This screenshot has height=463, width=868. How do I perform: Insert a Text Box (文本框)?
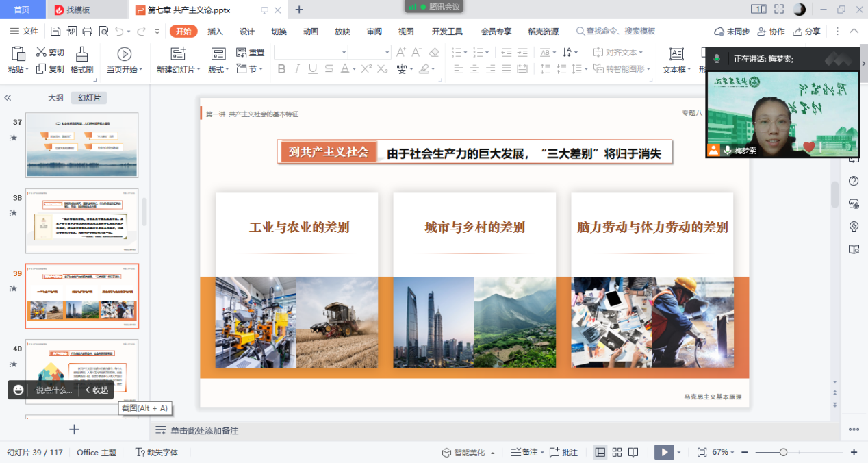coord(676,55)
